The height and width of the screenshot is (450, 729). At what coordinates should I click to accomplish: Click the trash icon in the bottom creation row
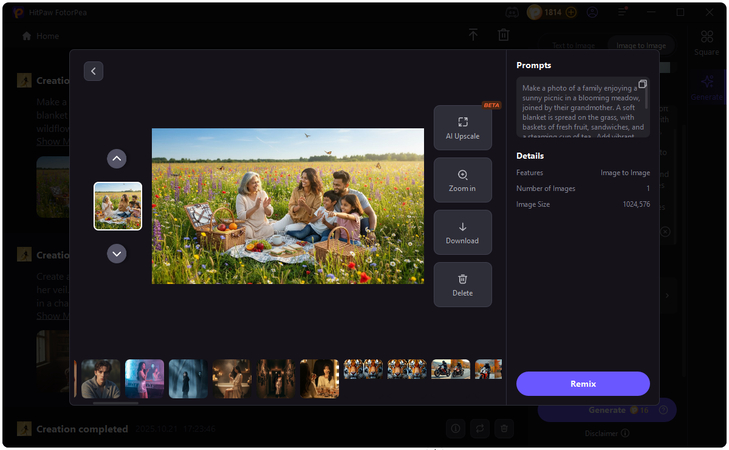coord(504,429)
